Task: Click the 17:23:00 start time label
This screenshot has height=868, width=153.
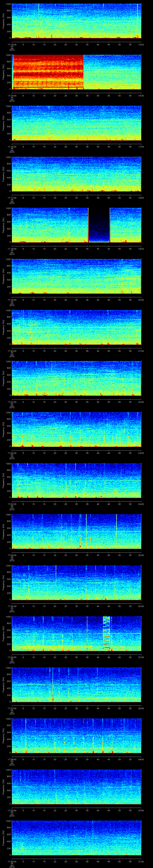Action: tap(12, 504)
